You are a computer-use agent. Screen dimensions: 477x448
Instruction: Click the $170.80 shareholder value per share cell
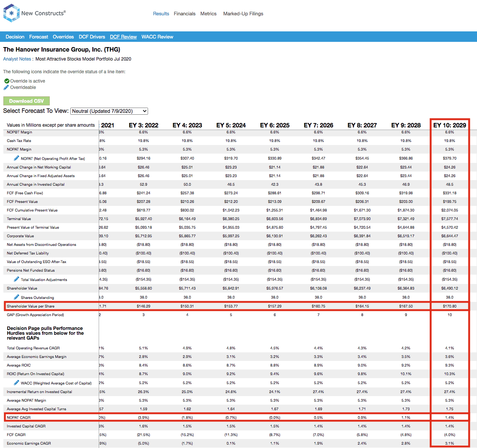tap(450, 306)
